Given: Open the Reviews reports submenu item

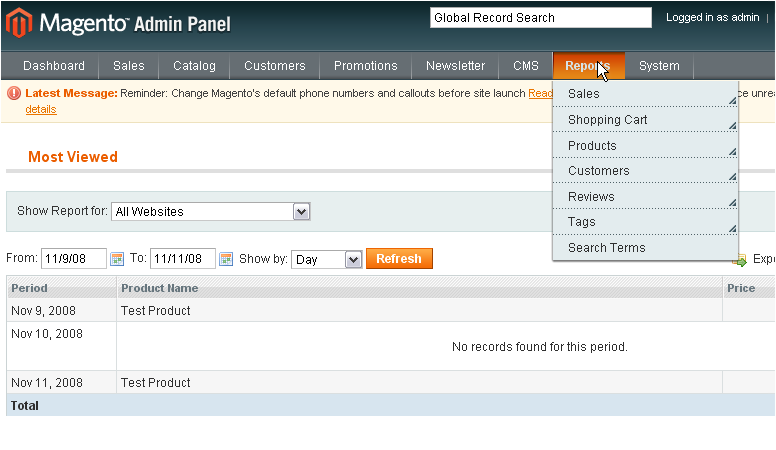Looking at the screenshot, I should coord(645,197).
